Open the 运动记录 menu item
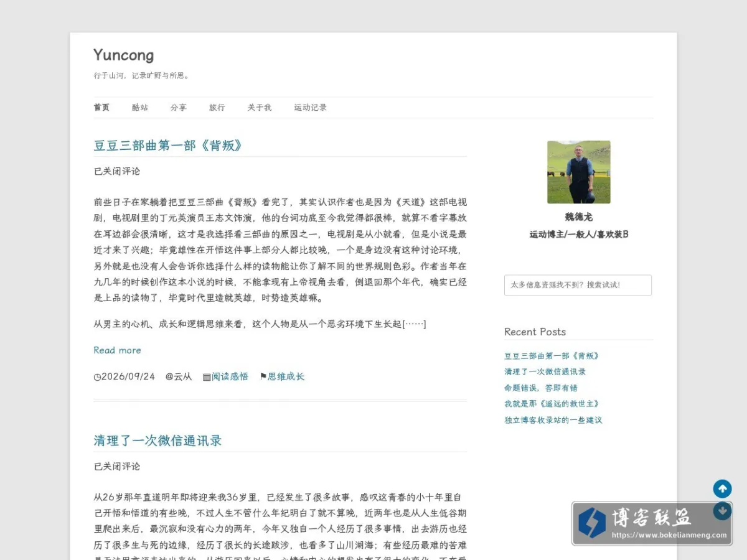The image size is (747, 560). [x=311, y=108]
